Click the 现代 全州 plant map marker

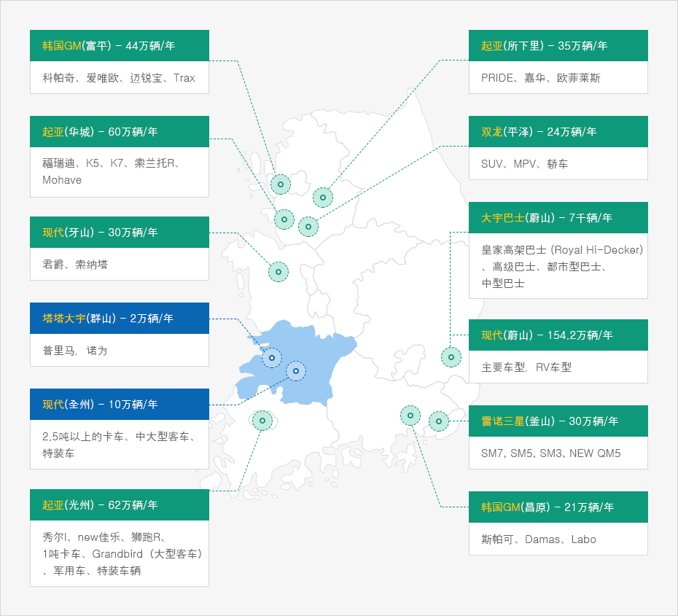296,371
